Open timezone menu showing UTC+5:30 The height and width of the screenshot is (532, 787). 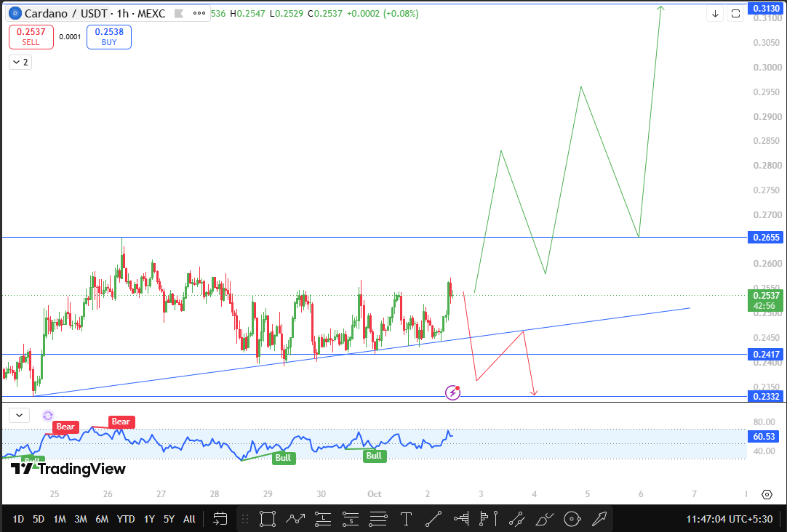[x=730, y=519]
